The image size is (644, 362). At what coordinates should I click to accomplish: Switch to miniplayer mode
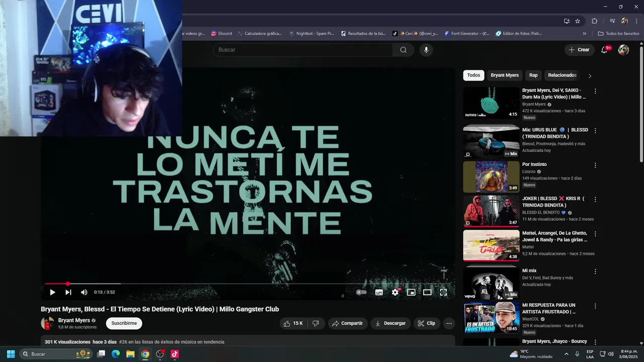tap(411, 292)
